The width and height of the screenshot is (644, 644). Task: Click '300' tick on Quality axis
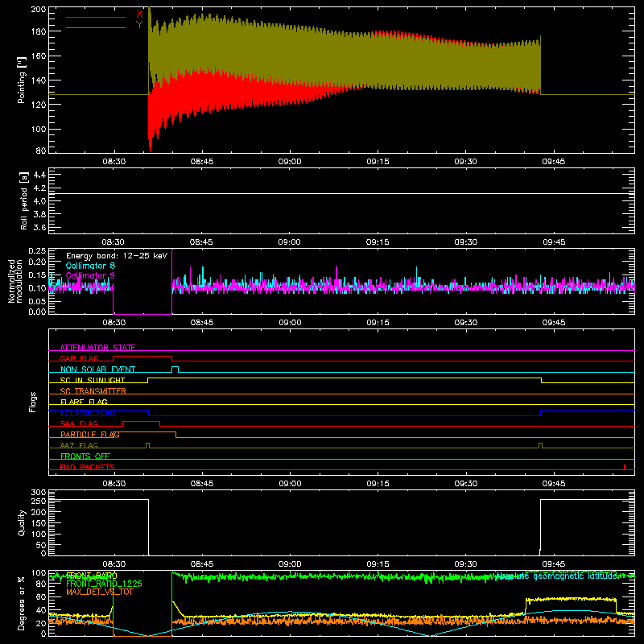coord(39,493)
